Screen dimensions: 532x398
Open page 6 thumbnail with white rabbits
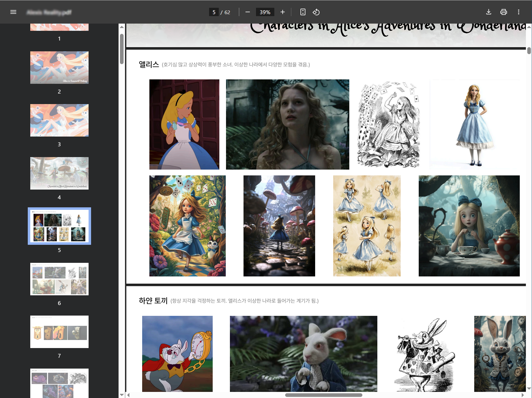59,279
